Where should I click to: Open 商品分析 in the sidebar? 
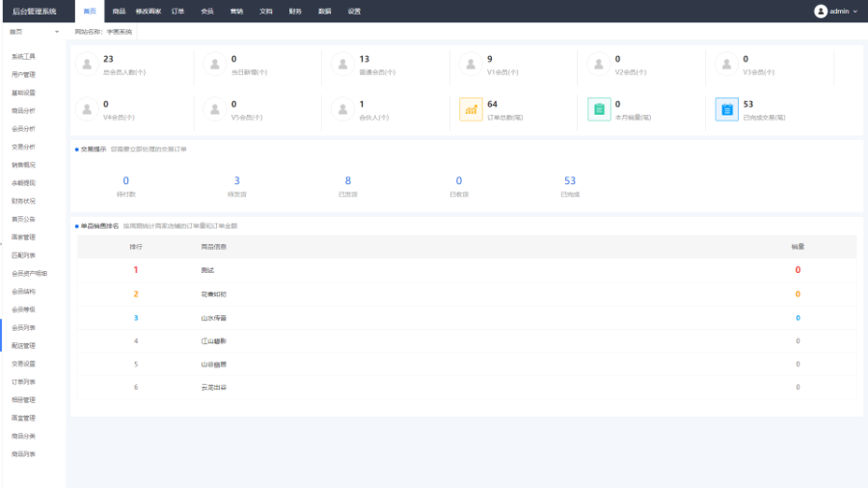tap(23, 111)
